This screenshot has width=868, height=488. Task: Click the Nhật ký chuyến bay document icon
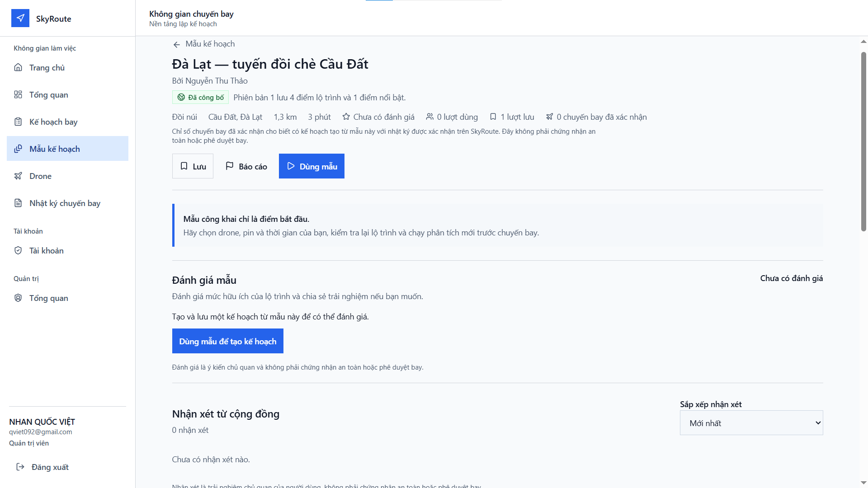click(18, 203)
